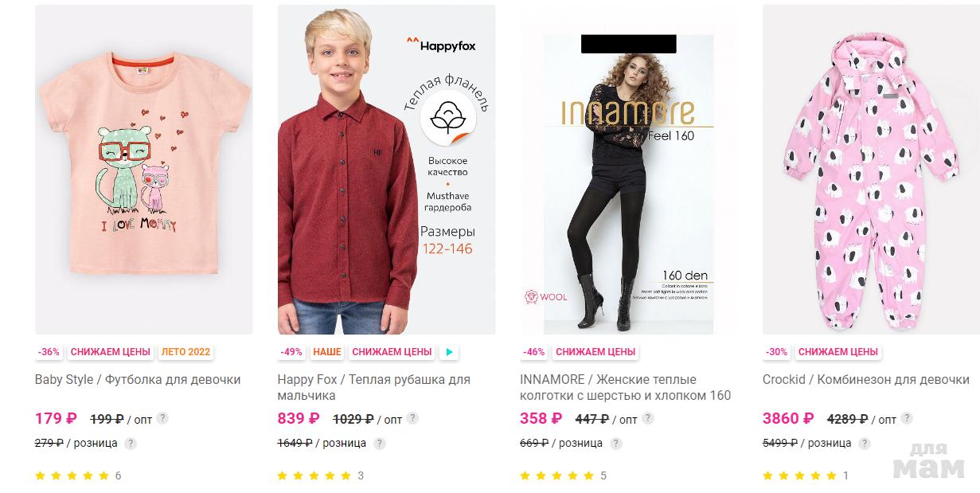Open the Baby Style girl's T-shirt product link

pyautogui.click(x=138, y=380)
